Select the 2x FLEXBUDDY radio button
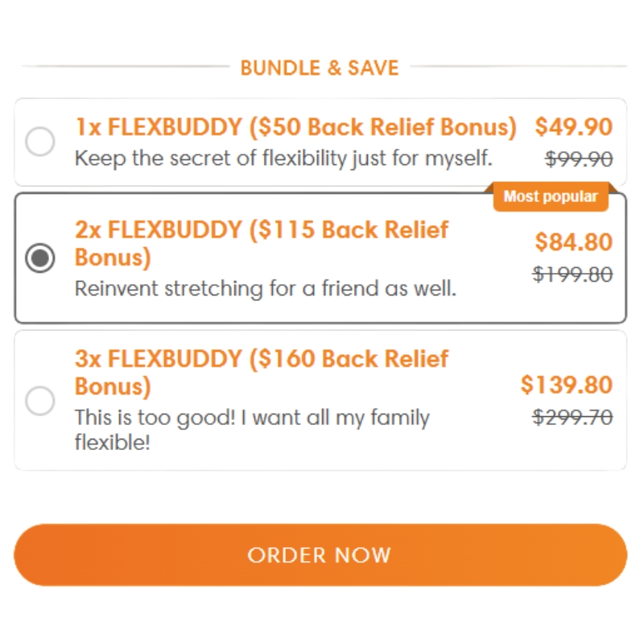 point(40,260)
